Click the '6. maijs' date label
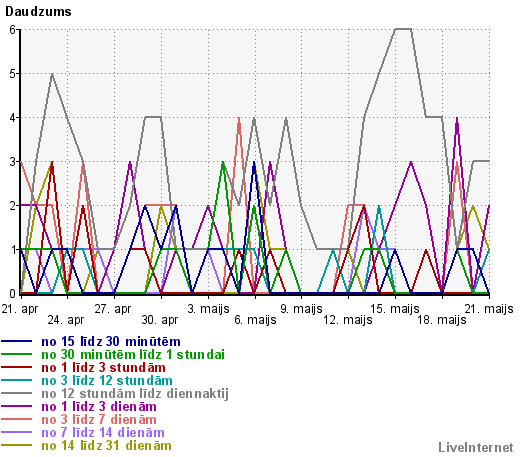 point(255,320)
